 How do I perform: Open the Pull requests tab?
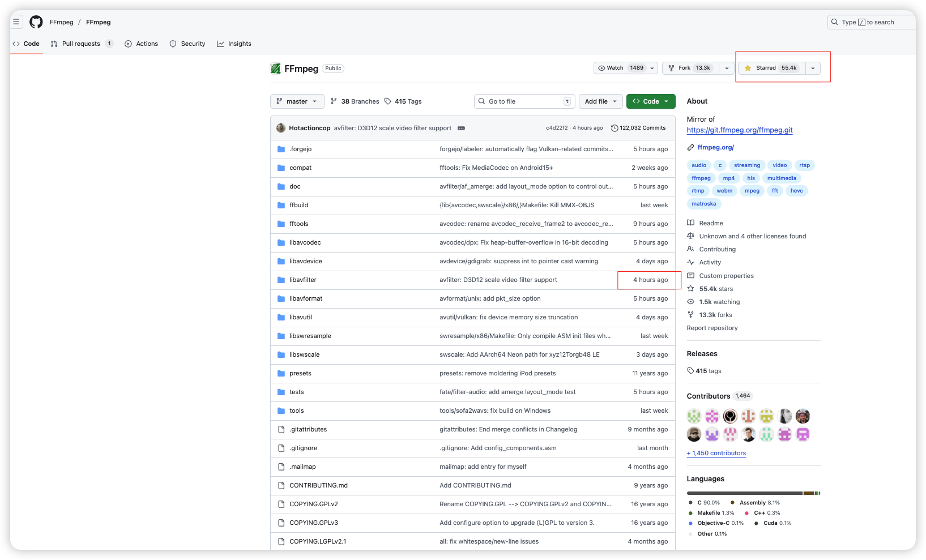(82, 44)
